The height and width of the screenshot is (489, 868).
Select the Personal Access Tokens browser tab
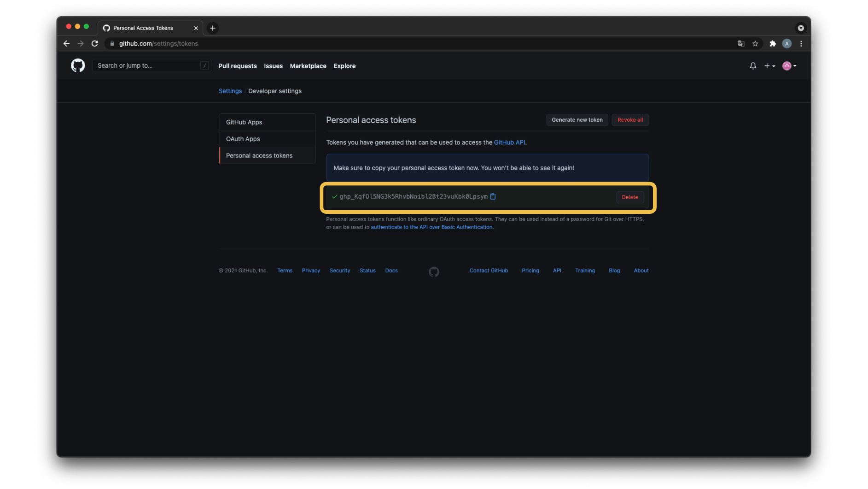coord(150,28)
